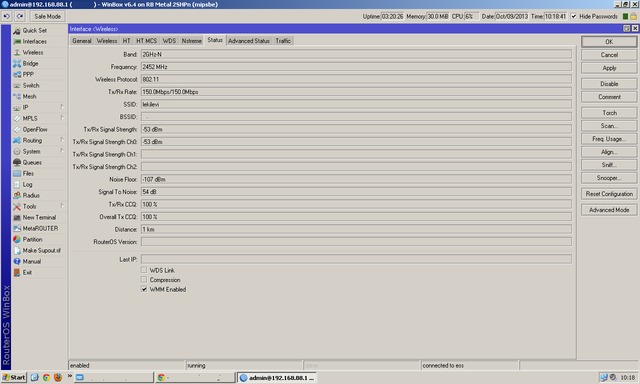Viewport: 640px width, 384px height.
Task: Click the OK button
Action: point(609,42)
